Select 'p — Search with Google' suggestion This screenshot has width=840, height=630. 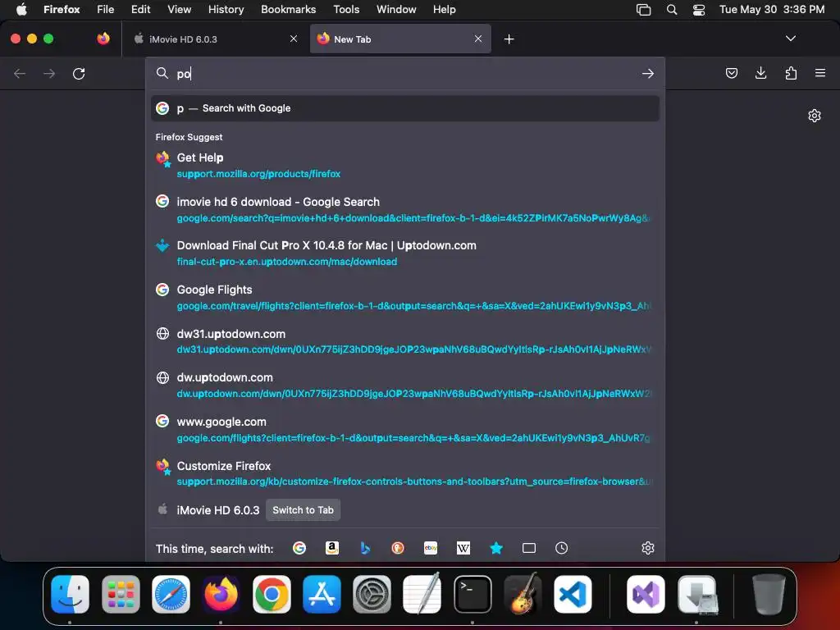point(405,108)
